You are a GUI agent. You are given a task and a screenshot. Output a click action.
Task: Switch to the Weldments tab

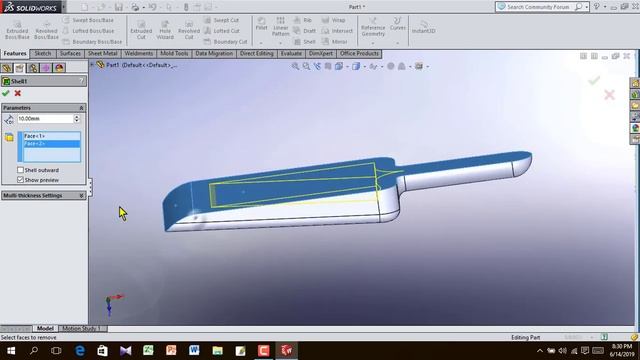pos(139,53)
